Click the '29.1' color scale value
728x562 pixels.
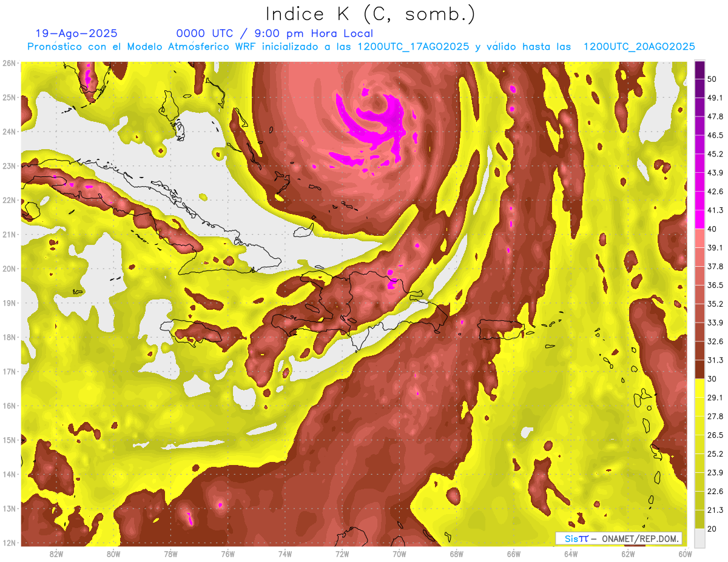[715, 398]
